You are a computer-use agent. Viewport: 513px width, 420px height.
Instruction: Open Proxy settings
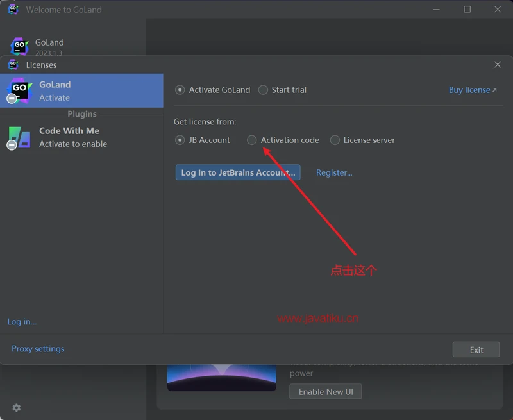pos(38,349)
